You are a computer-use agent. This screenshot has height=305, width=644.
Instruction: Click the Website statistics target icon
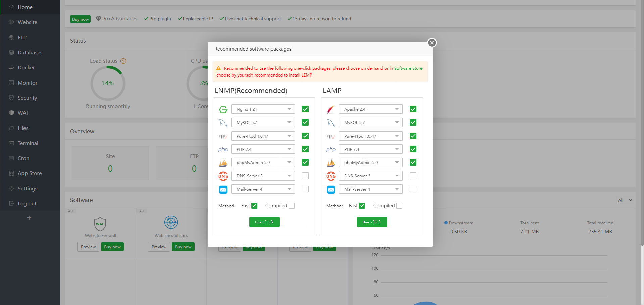click(x=171, y=222)
